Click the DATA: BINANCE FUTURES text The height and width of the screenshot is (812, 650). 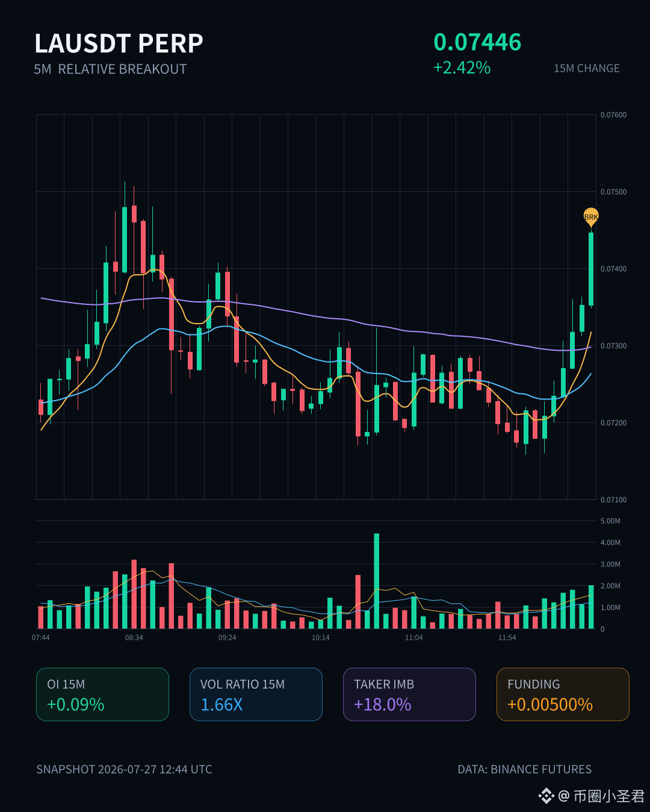coord(525,769)
